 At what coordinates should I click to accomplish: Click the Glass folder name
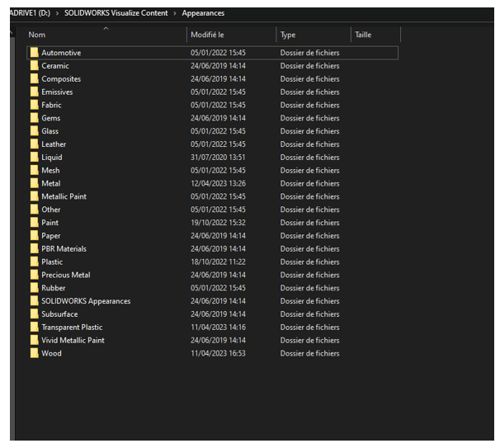50,131
